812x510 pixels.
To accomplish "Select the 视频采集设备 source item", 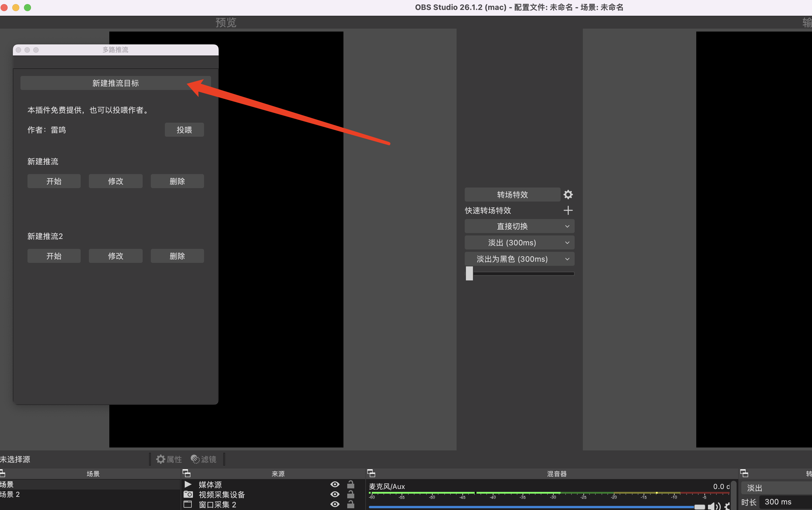I will 222,495.
